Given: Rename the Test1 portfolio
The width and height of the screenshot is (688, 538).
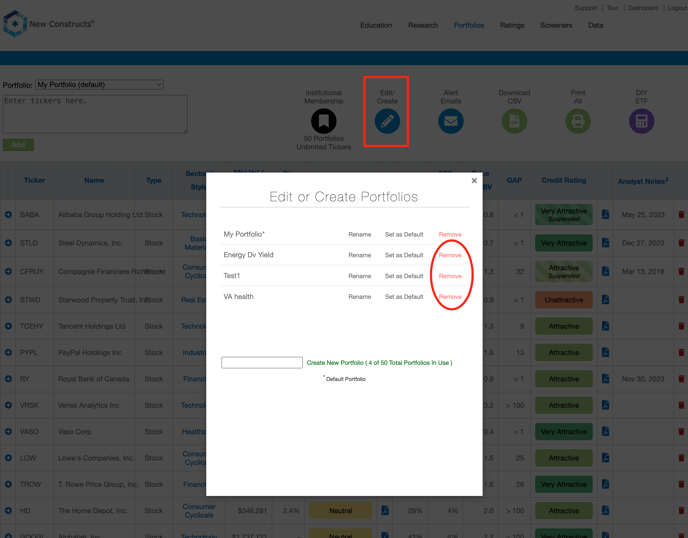Looking at the screenshot, I should pos(359,276).
